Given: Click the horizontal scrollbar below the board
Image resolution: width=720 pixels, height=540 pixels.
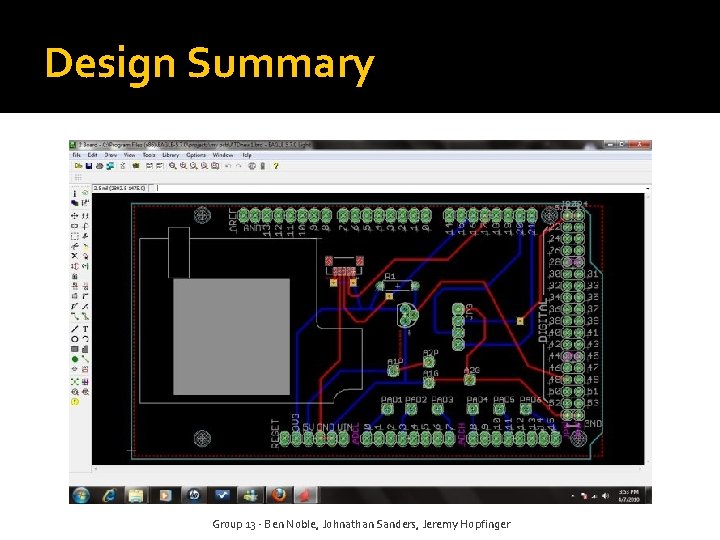Looking at the screenshot, I should tap(368, 469).
